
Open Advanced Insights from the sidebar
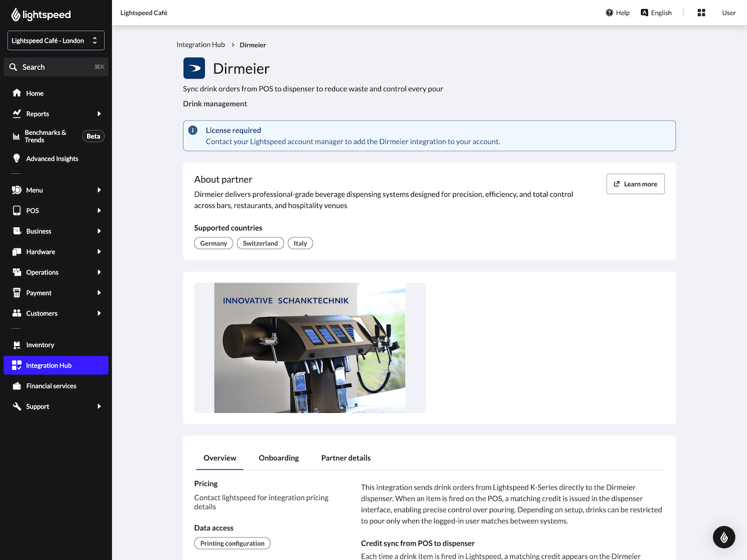[52, 158]
